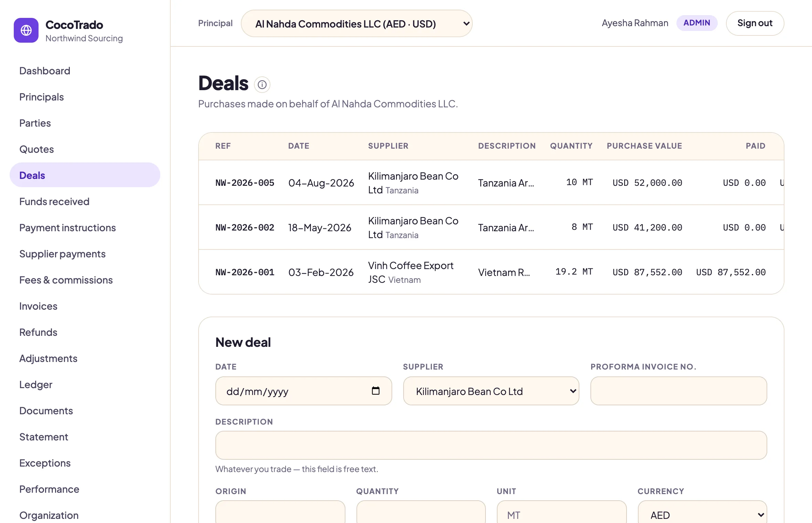Select Deals in the sidebar
Viewport: 812px width, 523px height.
[x=85, y=175]
